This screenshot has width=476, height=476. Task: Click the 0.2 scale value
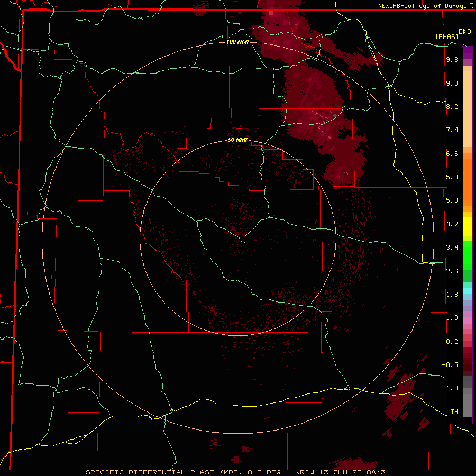[x=452, y=342]
